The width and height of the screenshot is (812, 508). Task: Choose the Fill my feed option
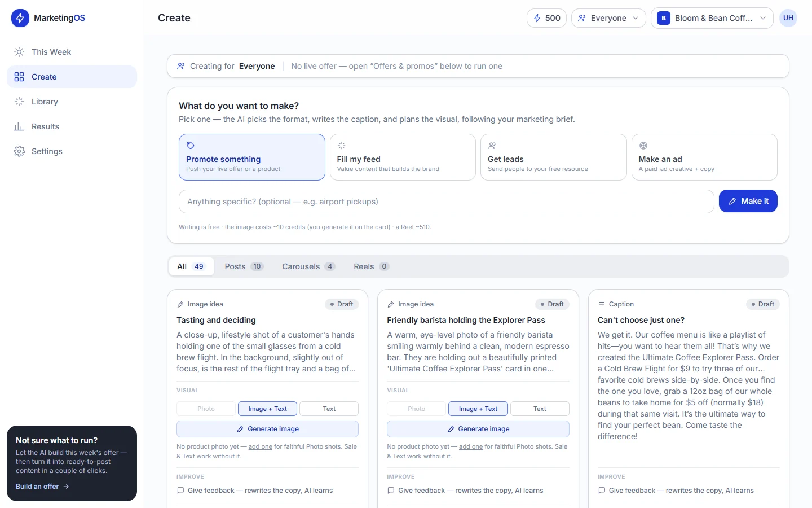[403, 157]
